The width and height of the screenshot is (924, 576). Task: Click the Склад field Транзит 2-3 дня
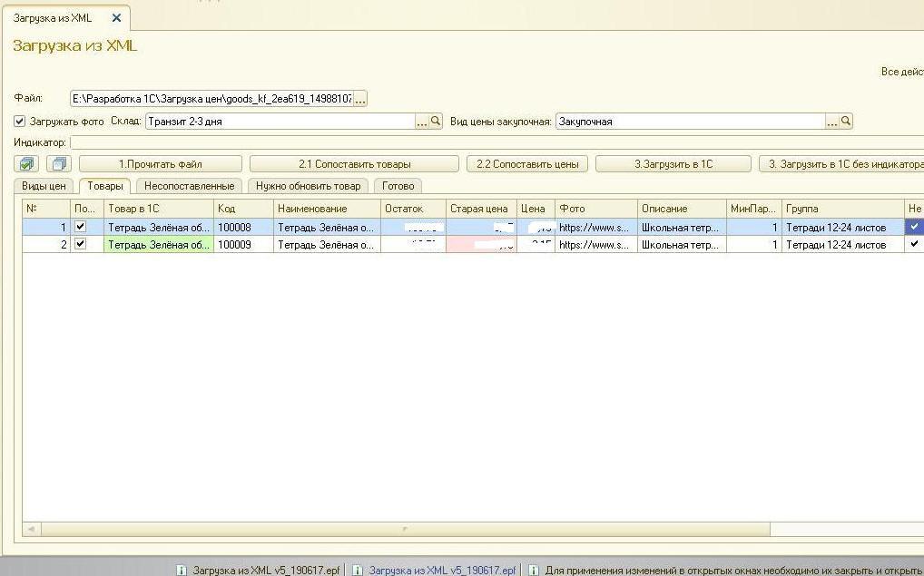[280, 122]
